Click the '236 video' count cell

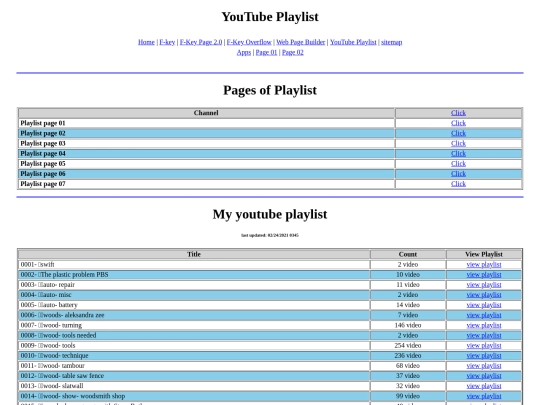408,356
